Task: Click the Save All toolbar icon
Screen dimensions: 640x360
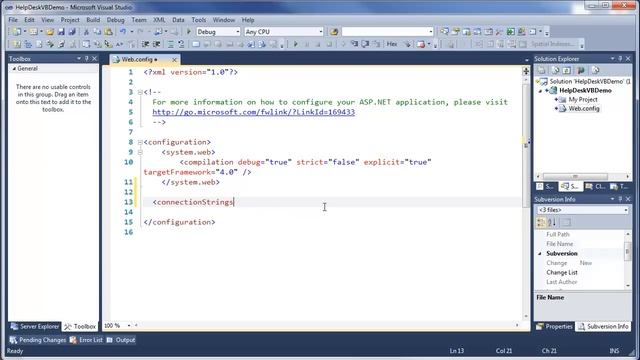Action: click(72, 31)
